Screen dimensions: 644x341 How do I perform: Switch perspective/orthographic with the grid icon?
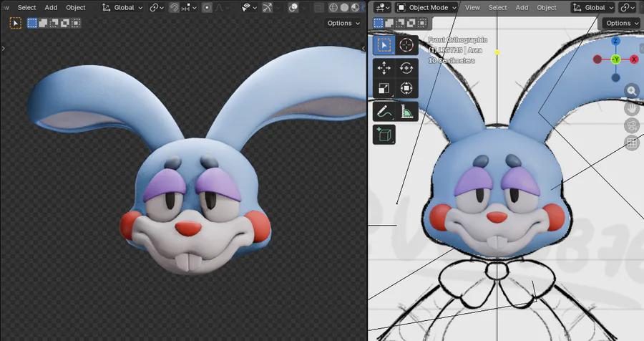632,143
